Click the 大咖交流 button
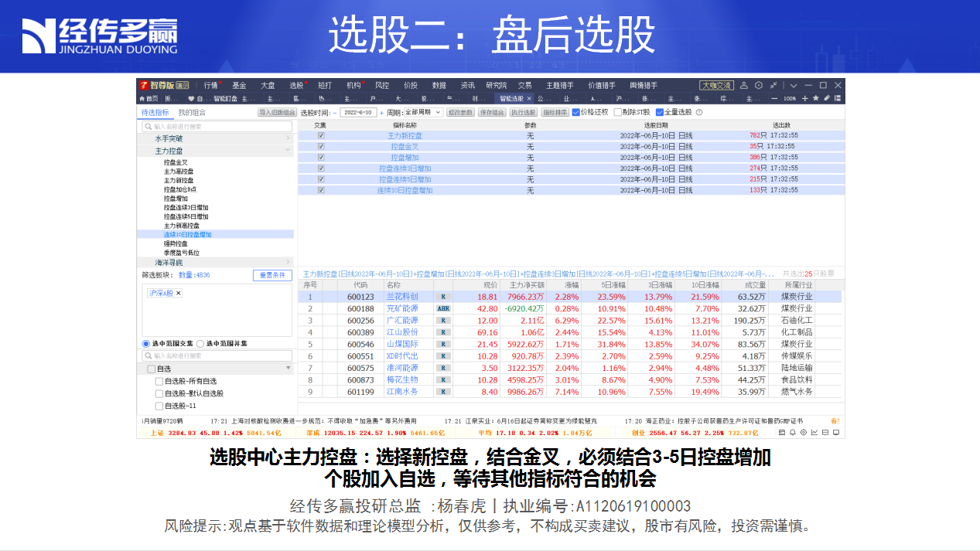This screenshot has width=980, height=551. coord(716,85)
